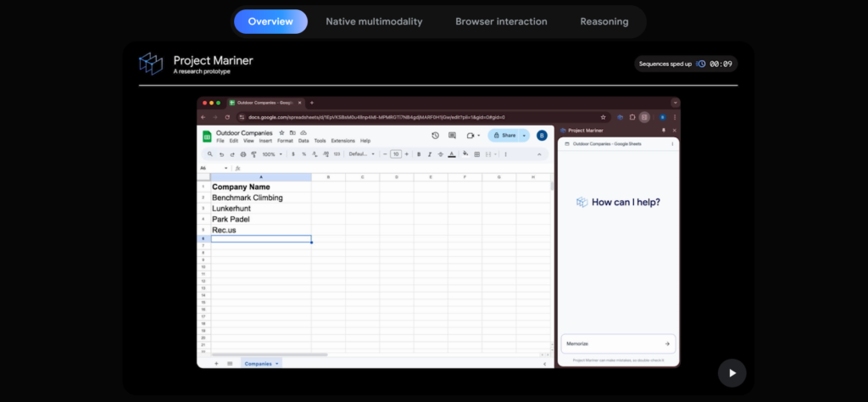
Task: Open the Default font dropdown
Action: tap(361, 154)
